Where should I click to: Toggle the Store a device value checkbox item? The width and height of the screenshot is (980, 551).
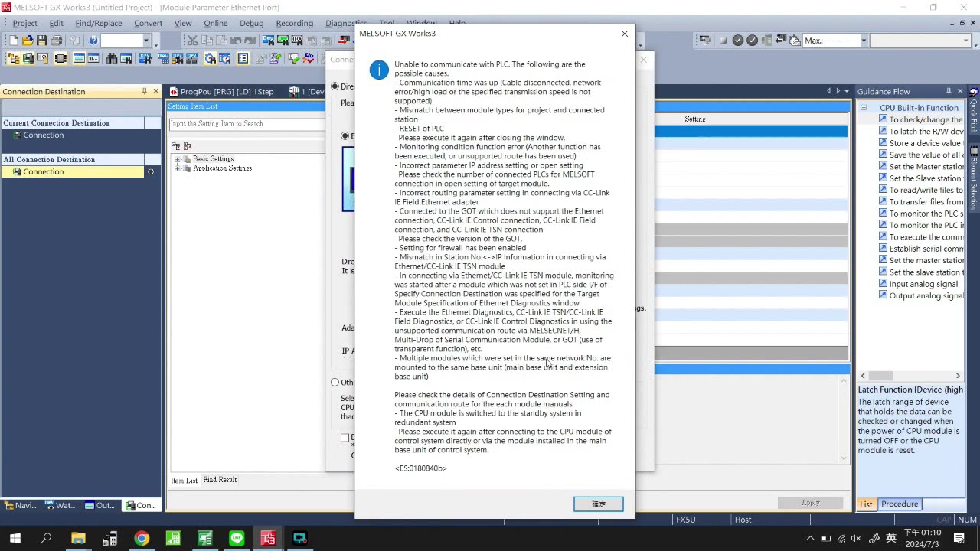point(883,143)
